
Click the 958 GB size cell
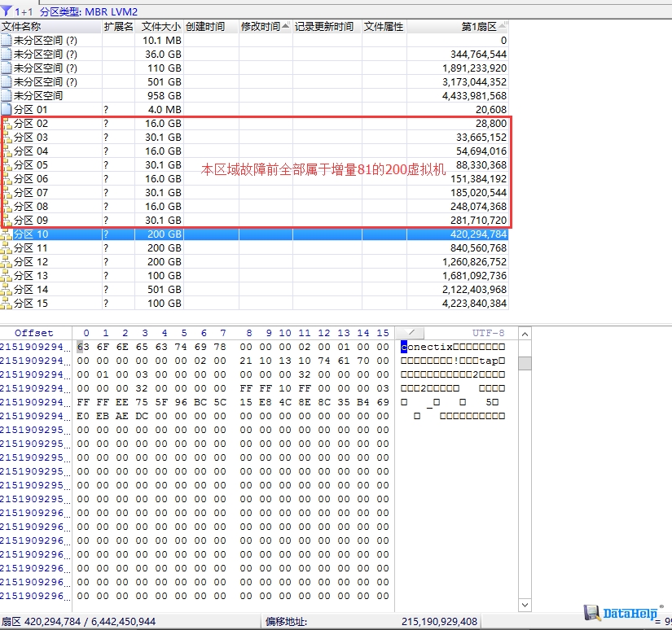[165, 95]
